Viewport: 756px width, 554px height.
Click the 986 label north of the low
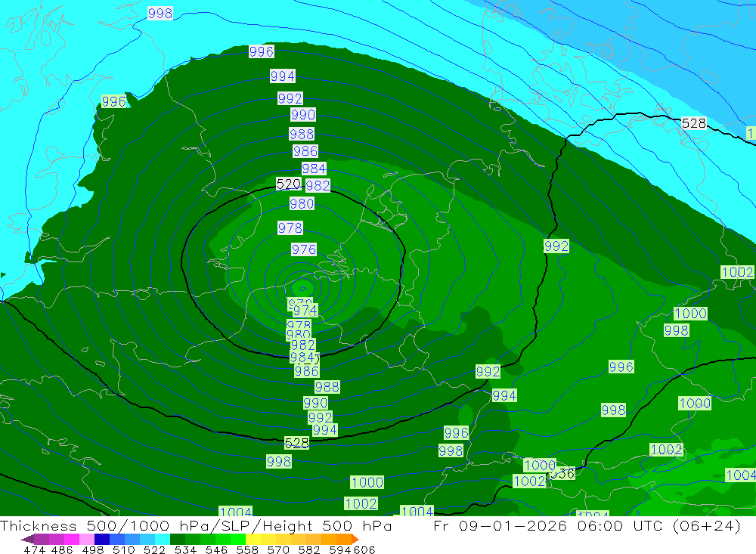tap(305, 151)
